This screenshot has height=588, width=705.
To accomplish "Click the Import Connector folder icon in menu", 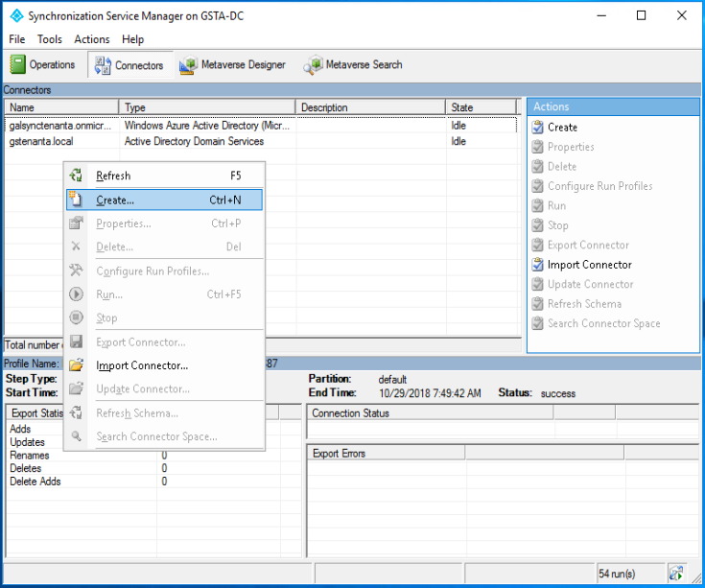I will click(x=77, y=365).
